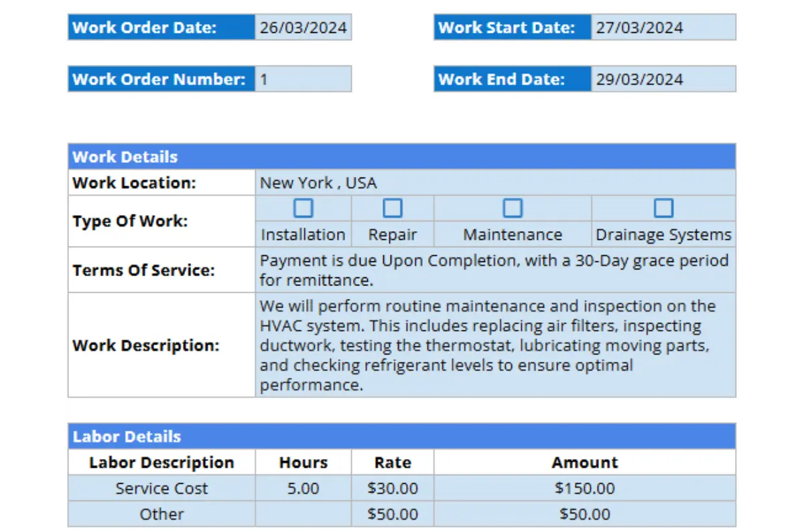The width and height of the screenshot is (804, 532).
Task: Click the empty Hours cell in Other row
Action: (303, 514)
